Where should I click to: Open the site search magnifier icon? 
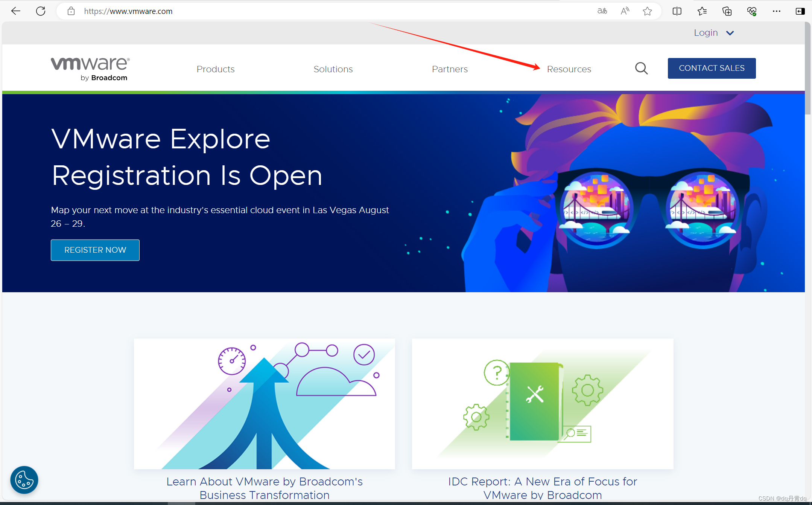641,69
